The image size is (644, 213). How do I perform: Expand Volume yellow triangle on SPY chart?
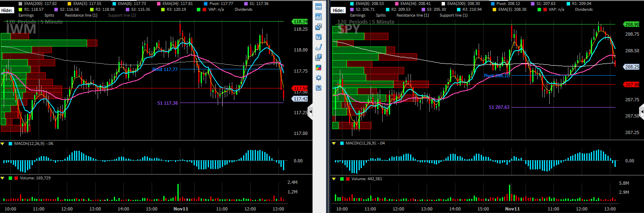pyautogui.click(x=334, y=178)
